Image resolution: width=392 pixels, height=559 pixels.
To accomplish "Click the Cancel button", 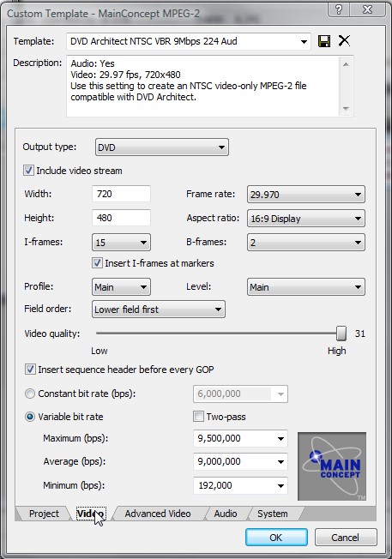I will (346, 538).
